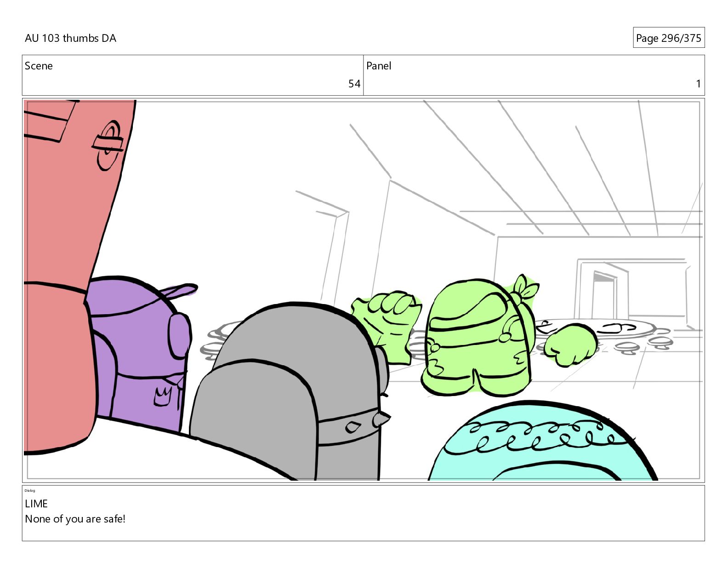Viewport: 728px width, 563px height.
Task: Click the panel number '1'
Action: coord(699,84)
